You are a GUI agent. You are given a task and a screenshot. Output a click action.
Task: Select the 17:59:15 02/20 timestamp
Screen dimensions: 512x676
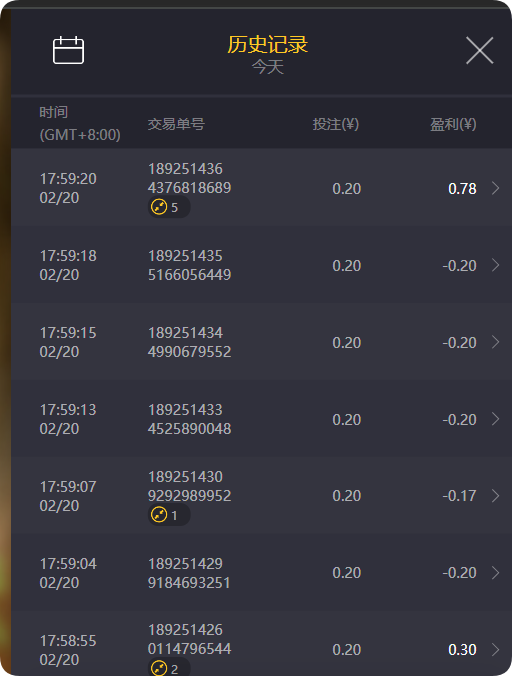(x=68, y=342)
